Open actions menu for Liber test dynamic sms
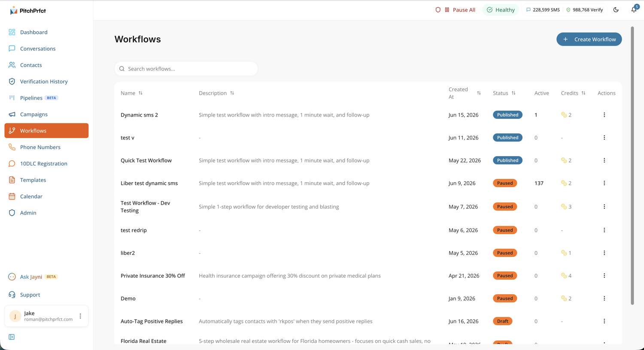Image resolution: width=644 pixels, height=350 pixels. click(x=604, y=183)
